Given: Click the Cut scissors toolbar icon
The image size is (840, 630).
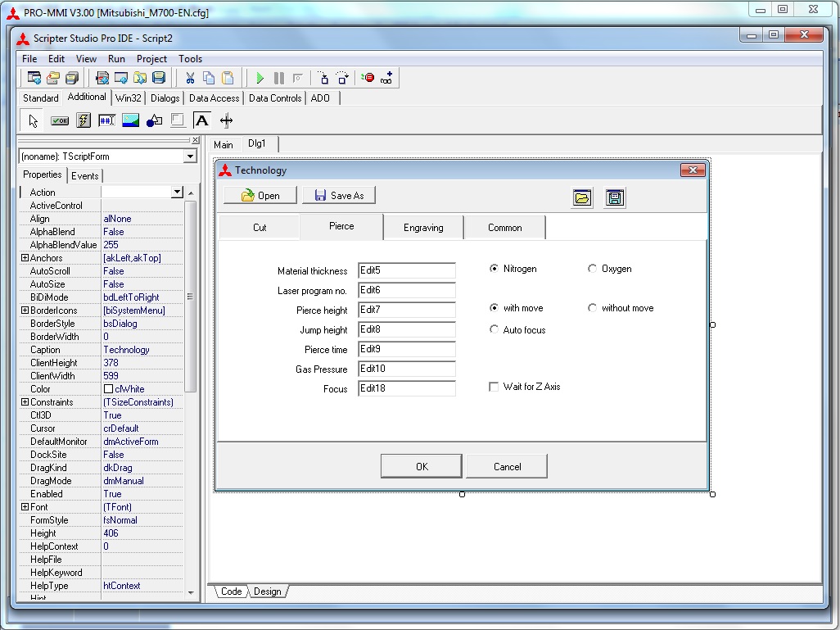Looking at the screenshot, I should (x=189, y=78).
